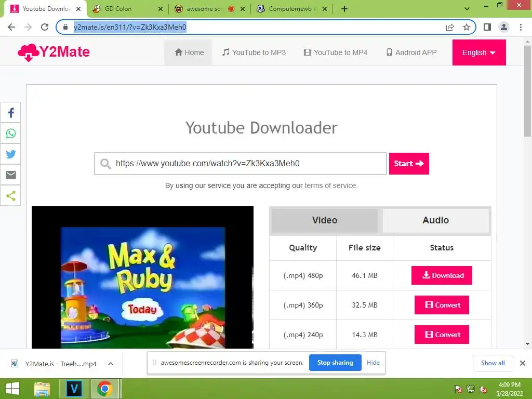Download the 480p mp4 file

pyautogui.click(x=442, y=275)
